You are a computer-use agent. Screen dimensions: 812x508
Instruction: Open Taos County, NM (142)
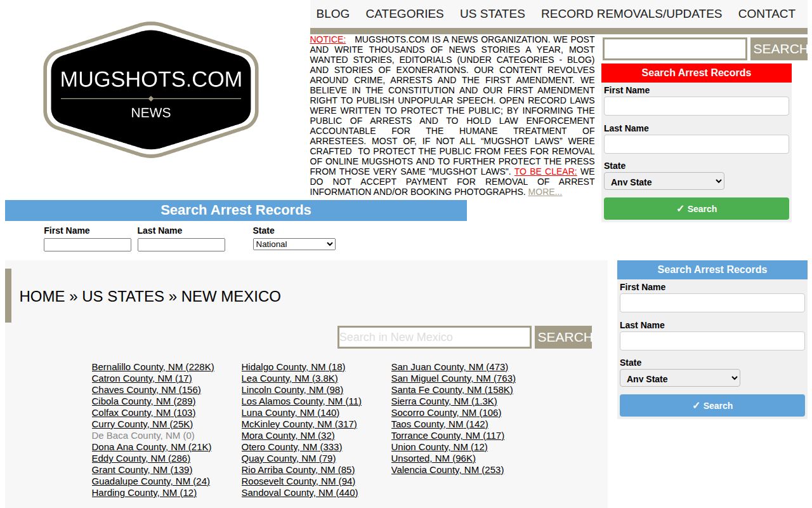[x=440, y=424]
